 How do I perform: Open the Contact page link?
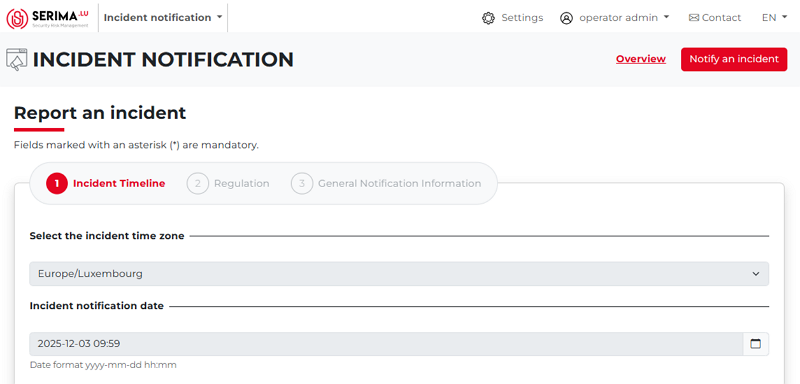point(715,18)
